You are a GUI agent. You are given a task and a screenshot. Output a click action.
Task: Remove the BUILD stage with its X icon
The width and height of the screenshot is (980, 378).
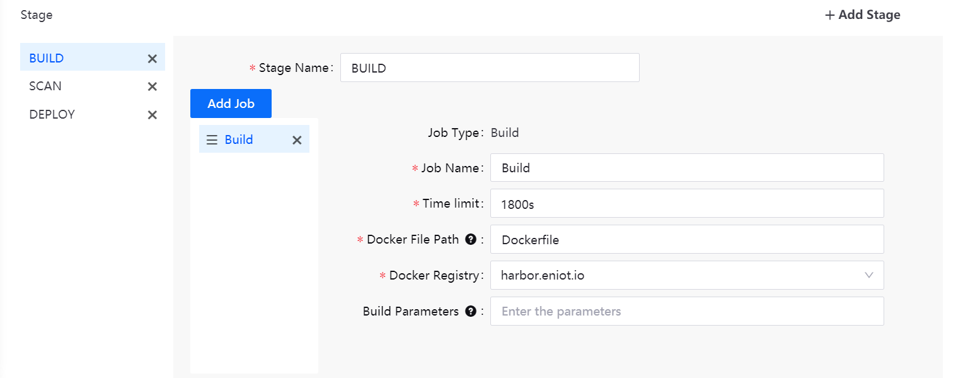(152, 59)
